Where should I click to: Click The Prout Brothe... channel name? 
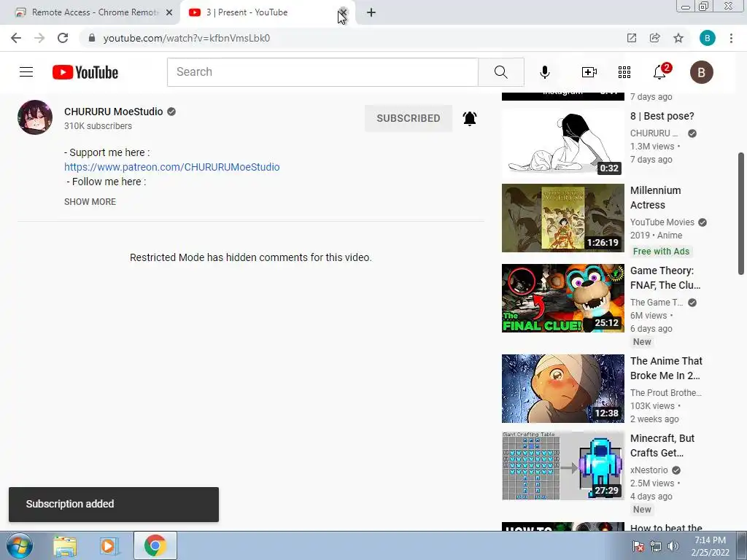click(x=665, y=393)
